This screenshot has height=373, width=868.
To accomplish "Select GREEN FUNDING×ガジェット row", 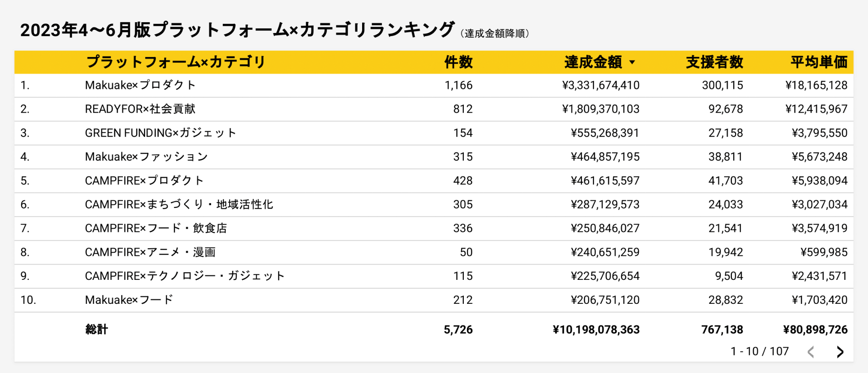I will pyautogui.click(x=434, y=133).
